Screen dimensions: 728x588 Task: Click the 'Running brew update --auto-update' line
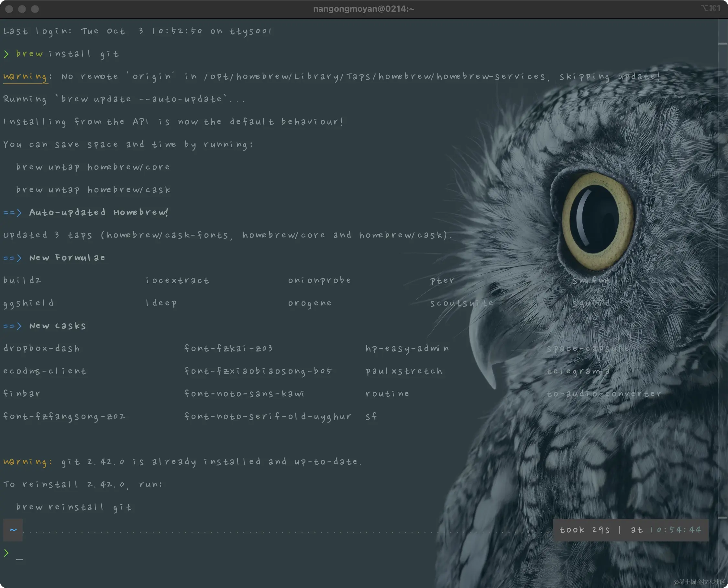pos(124,99)
